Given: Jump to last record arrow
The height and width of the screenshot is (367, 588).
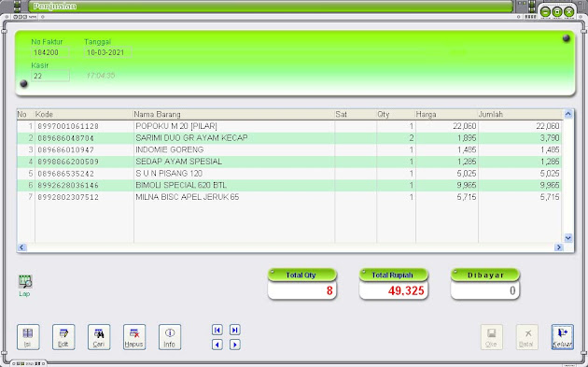Looking at the screenshot, I should pyautogui.click(x=235, y=330).
